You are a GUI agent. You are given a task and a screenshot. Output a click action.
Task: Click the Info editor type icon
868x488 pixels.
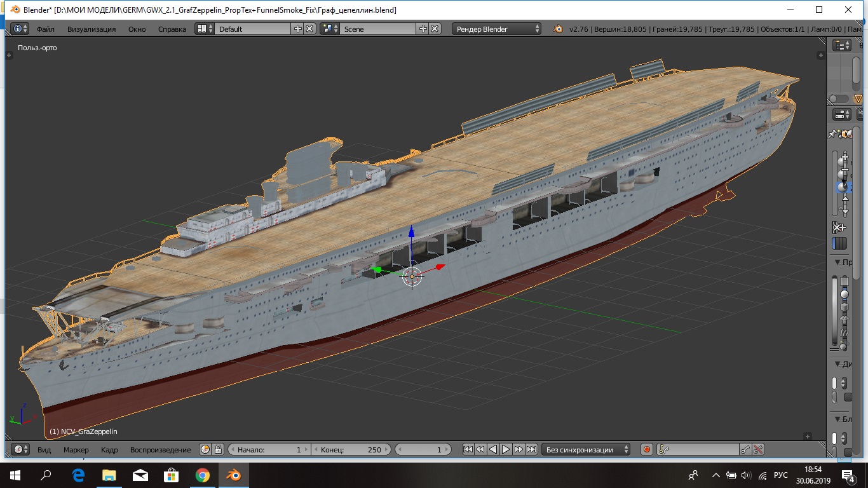click(20, 29)
